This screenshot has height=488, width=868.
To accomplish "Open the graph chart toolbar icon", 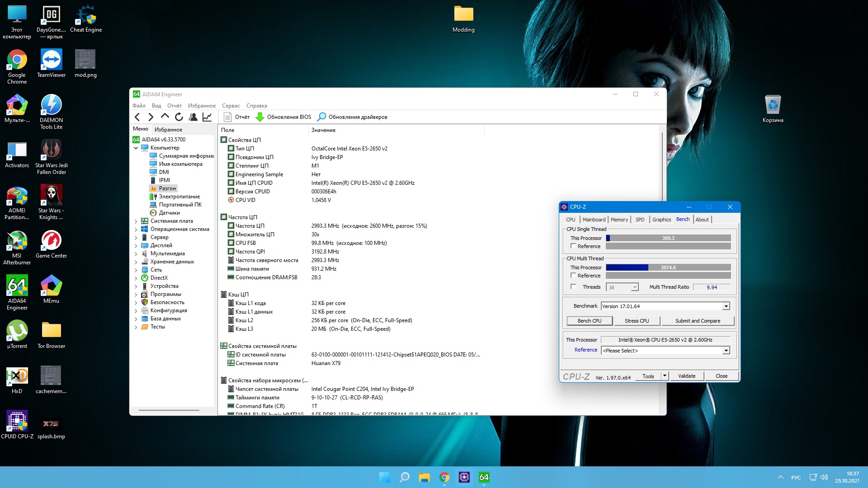I will click(x=207, y=117).
